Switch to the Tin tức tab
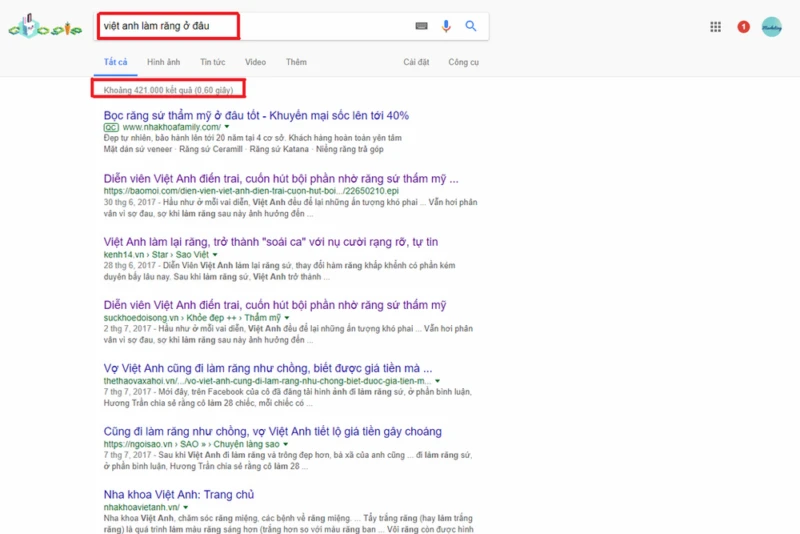800x534 pixels. point(212,62)
